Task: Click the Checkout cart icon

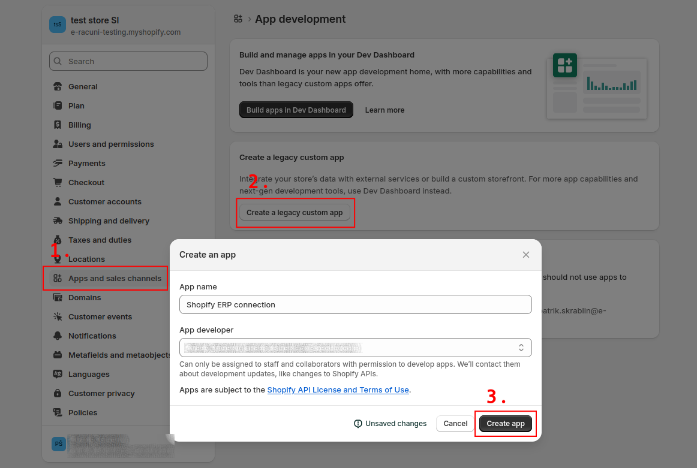Action: pos(59,182)
